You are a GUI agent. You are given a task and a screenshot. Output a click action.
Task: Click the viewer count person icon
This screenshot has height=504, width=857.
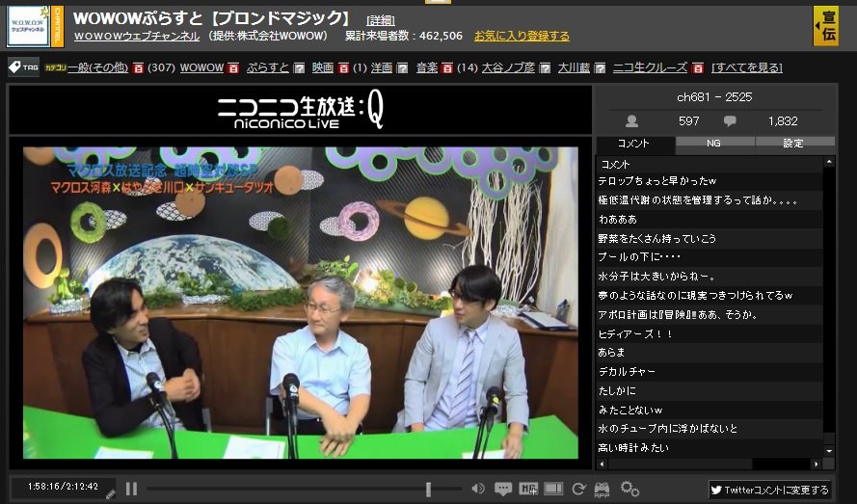(631, 121)
